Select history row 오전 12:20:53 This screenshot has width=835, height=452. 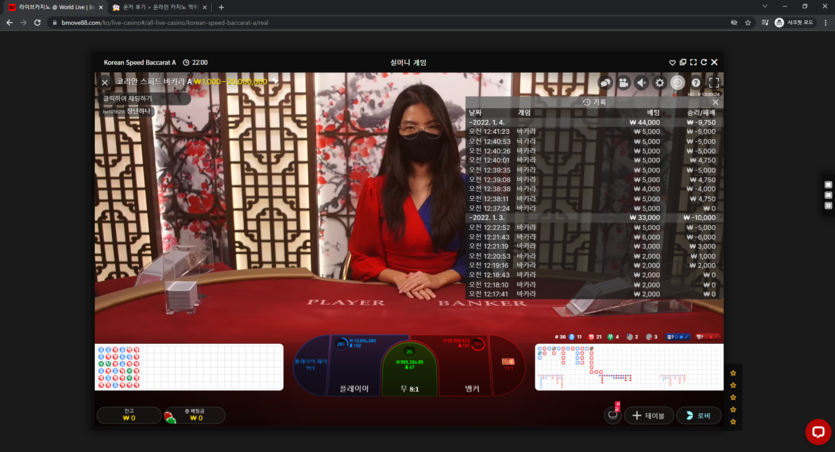pyautogui.click(x=592, y=256)
